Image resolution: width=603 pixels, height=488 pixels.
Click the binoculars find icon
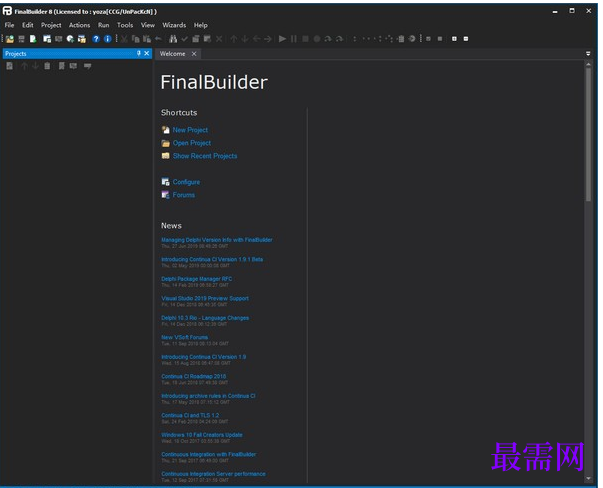click(x=173, y=39)
